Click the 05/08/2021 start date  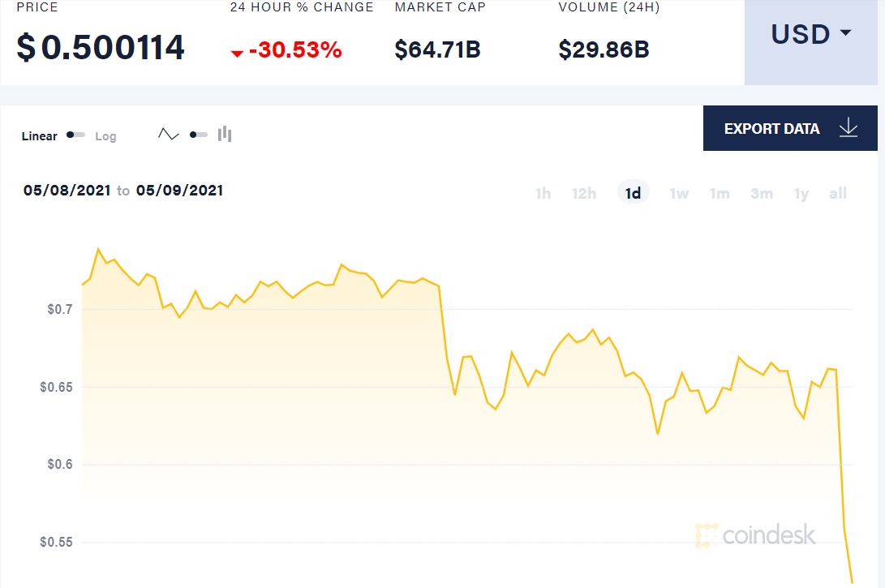tap(67, 190)
